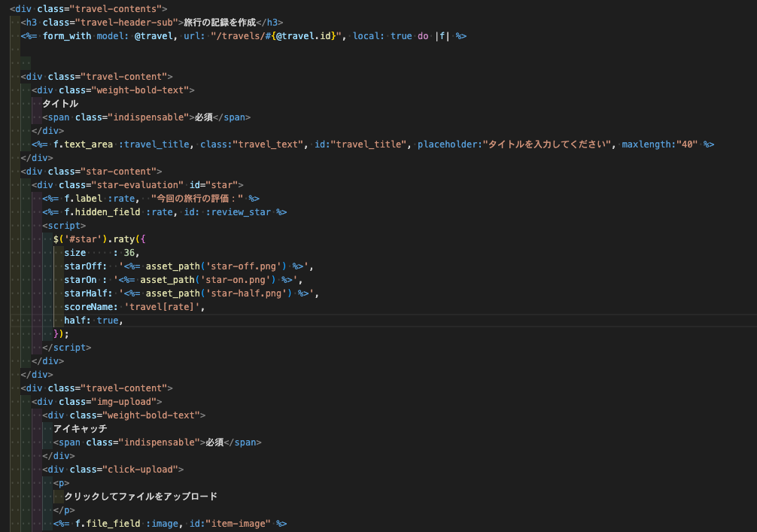
Task: Click the opening script tag
Action: pyautogui.click(x=64, y=225)
